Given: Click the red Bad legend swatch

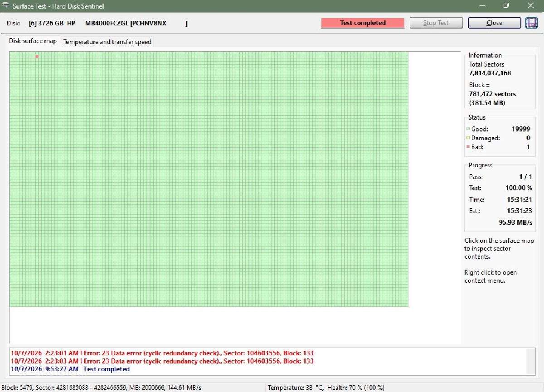Looking at the screenshot, I should click(468, 147).
